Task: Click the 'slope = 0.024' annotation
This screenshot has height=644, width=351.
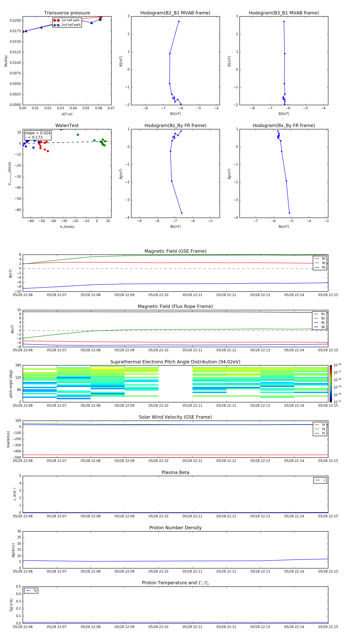Action: click(37, 133)
